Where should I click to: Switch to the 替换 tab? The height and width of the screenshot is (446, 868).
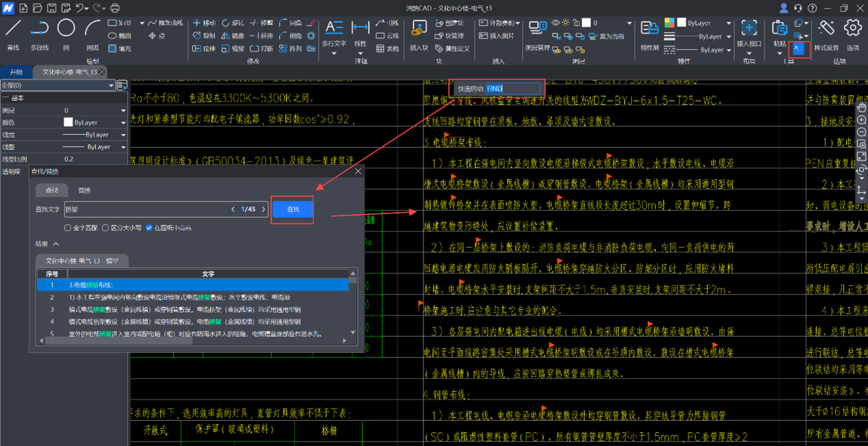point(84,190)
